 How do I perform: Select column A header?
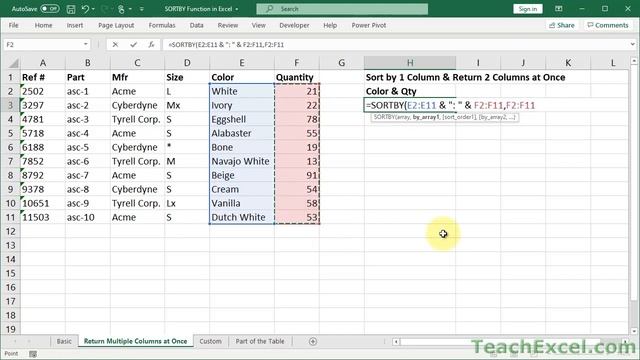click(x=43, y=63)
